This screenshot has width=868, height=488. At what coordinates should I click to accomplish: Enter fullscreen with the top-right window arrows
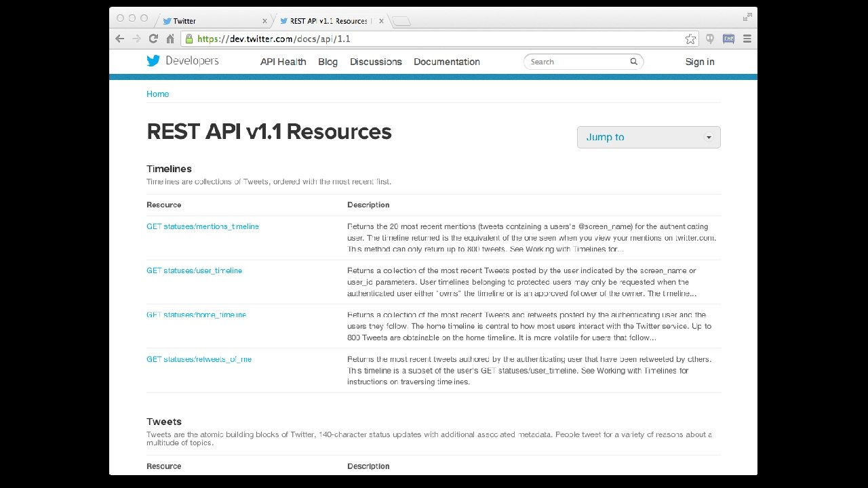coord(747,17)
